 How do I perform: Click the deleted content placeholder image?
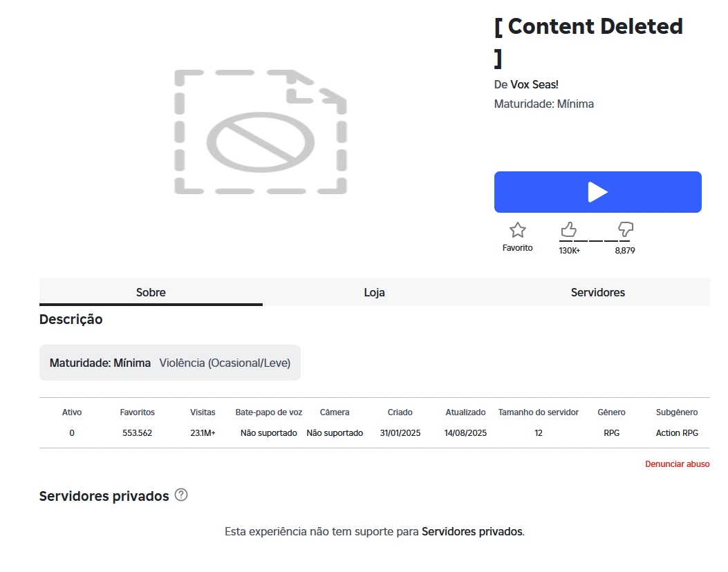(x=261, y=132)
